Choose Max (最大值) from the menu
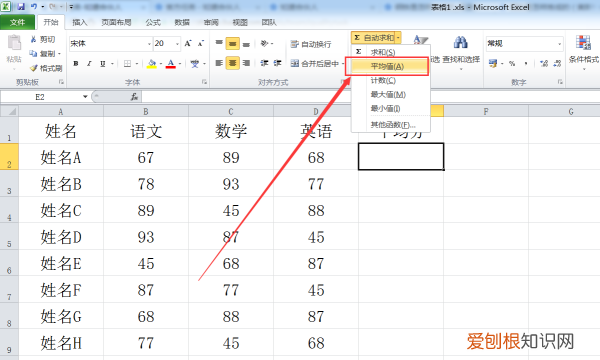This screenshot has width=600, height=360. [x=391, y=94]
